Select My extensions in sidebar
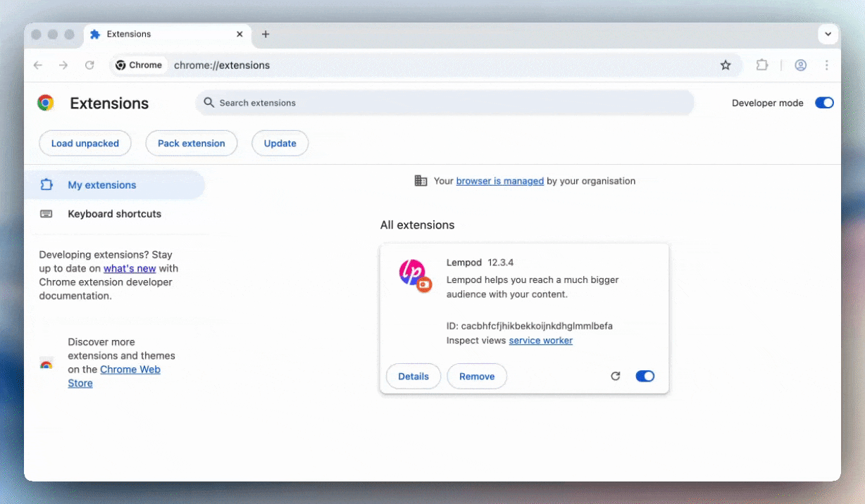The height and width of the screenshot is (504, 865). click(x=115, y=185)
